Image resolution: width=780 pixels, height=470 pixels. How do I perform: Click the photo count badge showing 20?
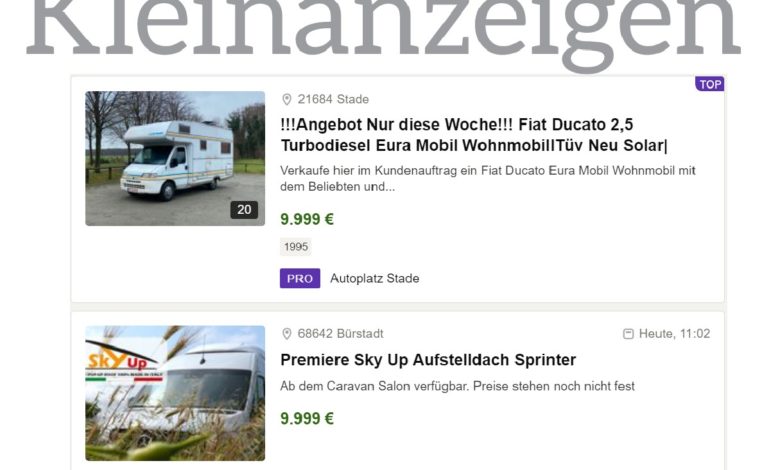(244, 210)
